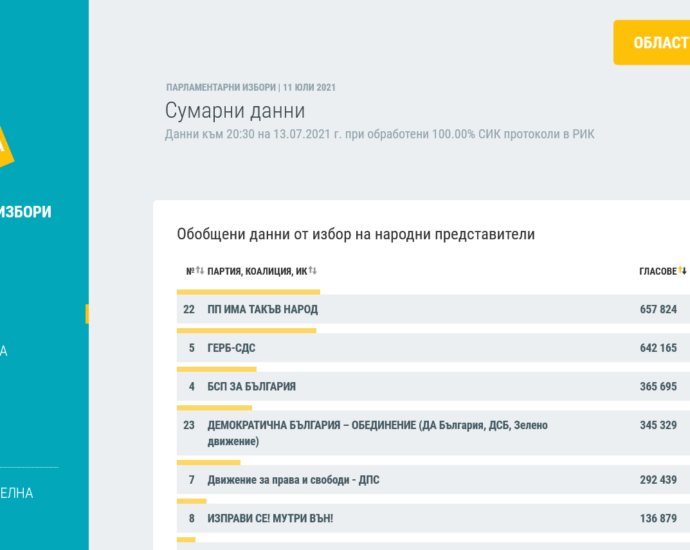Screen dimensions: 690x550
Task: Open the sidebar item ending in ЕЛНА
Action: coord(16,493)
